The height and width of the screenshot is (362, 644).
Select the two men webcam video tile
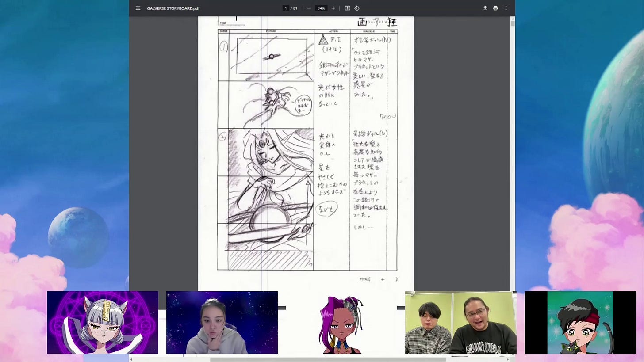point(460,323)
